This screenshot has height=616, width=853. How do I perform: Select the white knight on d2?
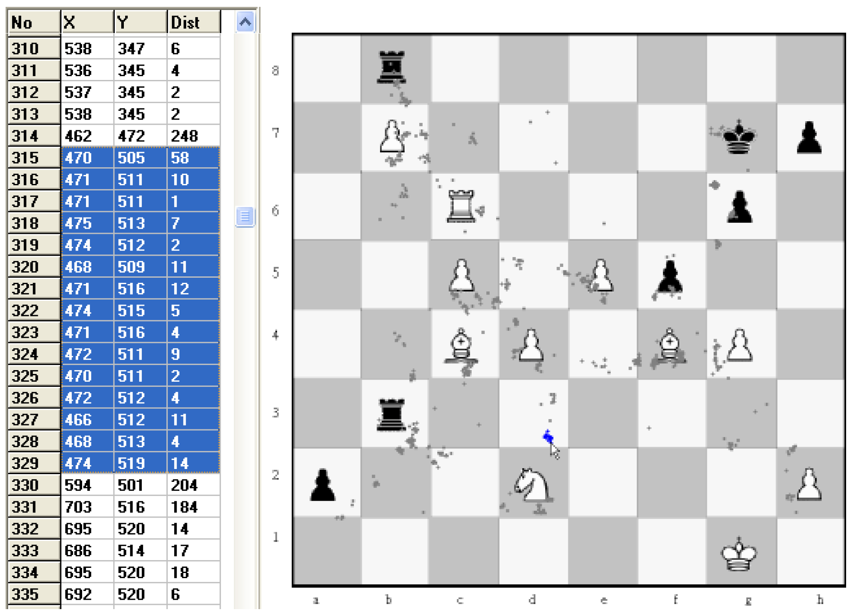pos(532,485)
